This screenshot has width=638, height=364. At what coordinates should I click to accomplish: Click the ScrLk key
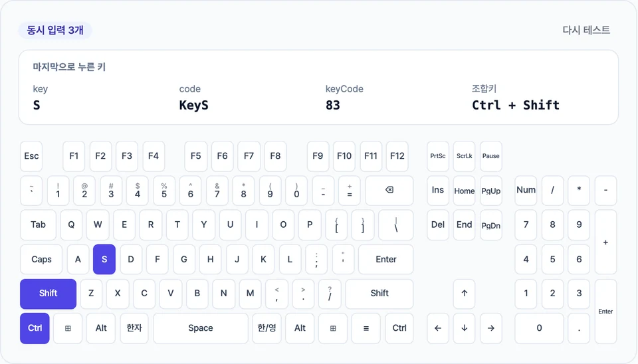[x=465, y=156]
